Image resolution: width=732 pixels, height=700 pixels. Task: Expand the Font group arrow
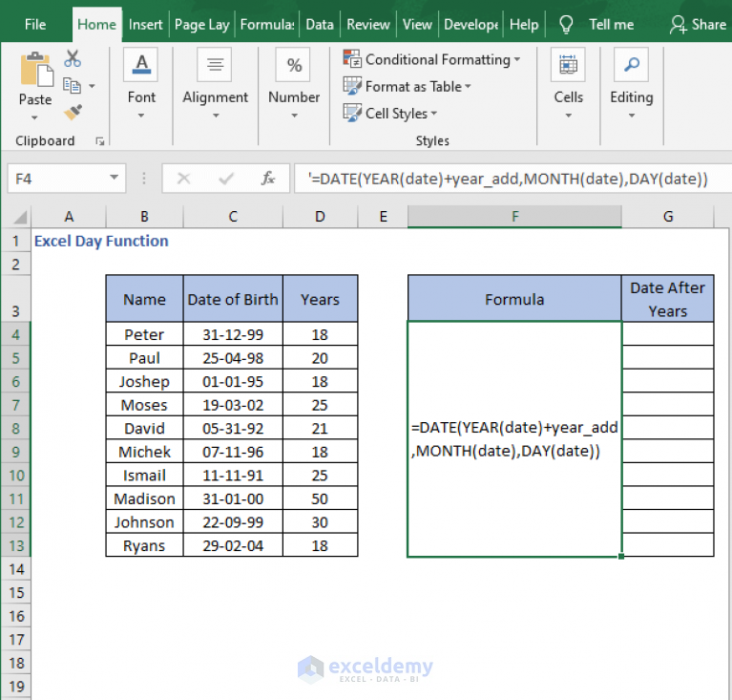coord(141,116)
